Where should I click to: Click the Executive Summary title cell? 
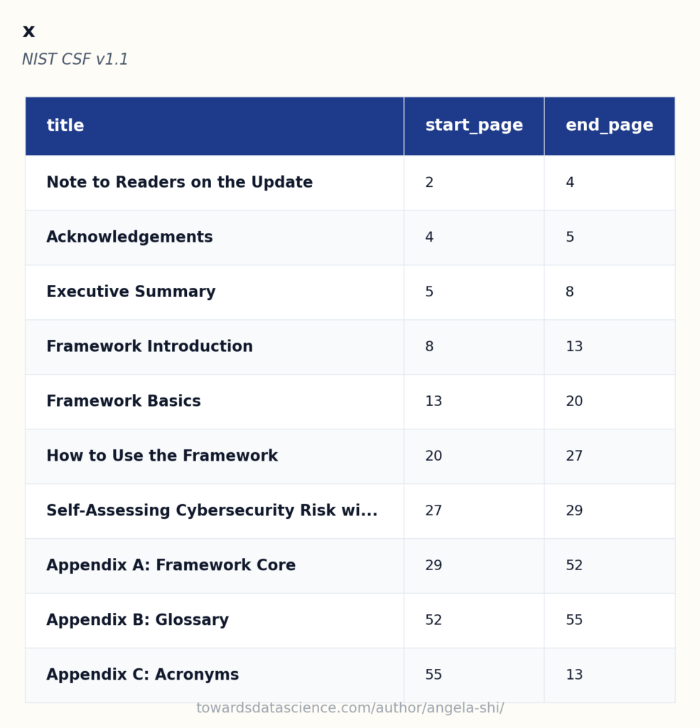tap(215, 292)
